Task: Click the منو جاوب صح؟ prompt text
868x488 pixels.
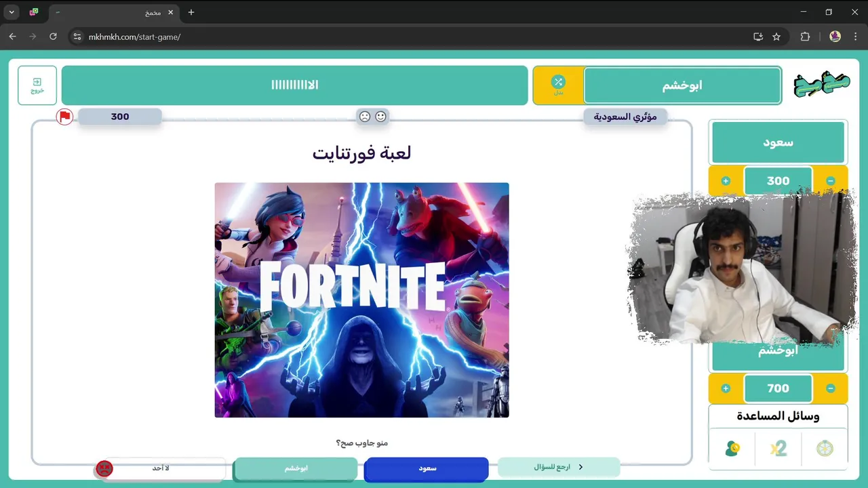Action: (361, 443)
